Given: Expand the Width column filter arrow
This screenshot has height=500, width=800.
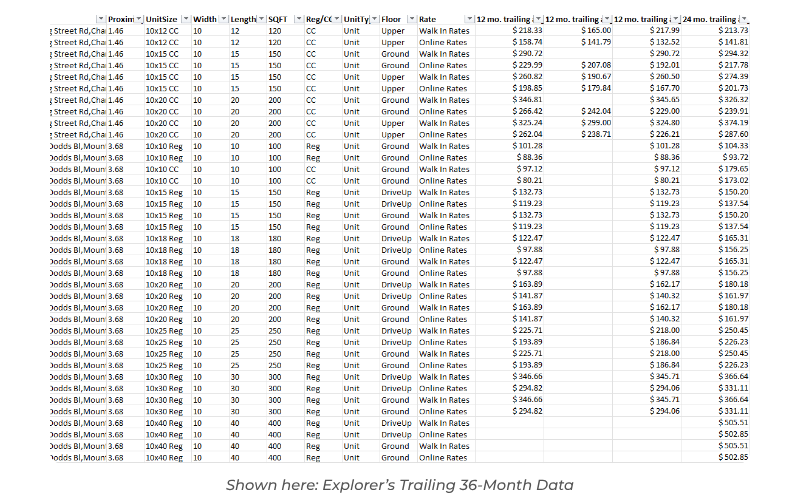Looking at the screenshot, I should tap(222, 19).
